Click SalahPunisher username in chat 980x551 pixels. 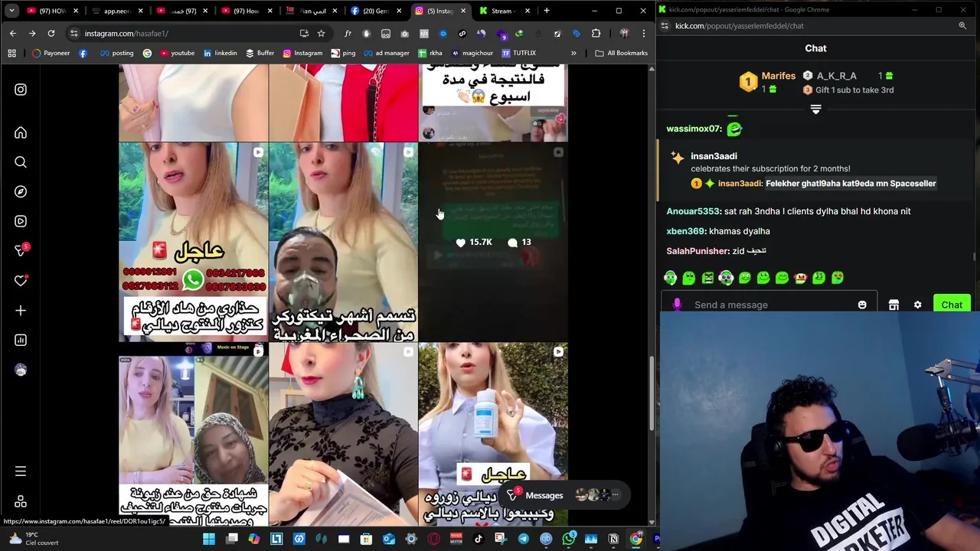click(x=698, y=251)
